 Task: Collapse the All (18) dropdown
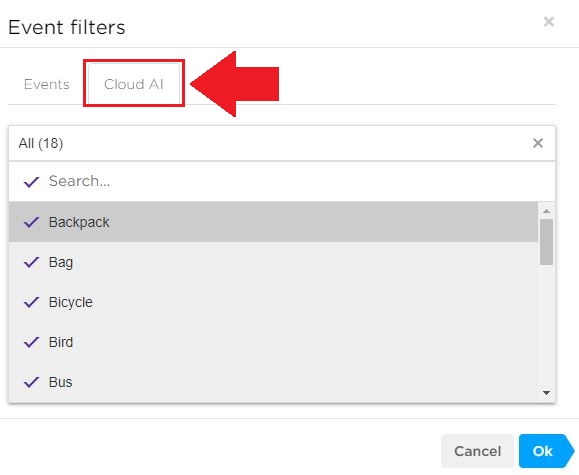pyautogui.click(x=270, y=143)
